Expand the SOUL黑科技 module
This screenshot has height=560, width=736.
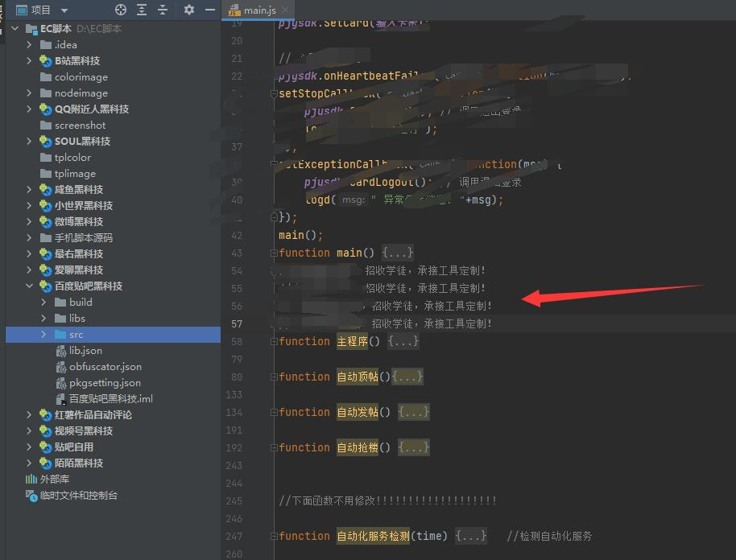[29, 141]
